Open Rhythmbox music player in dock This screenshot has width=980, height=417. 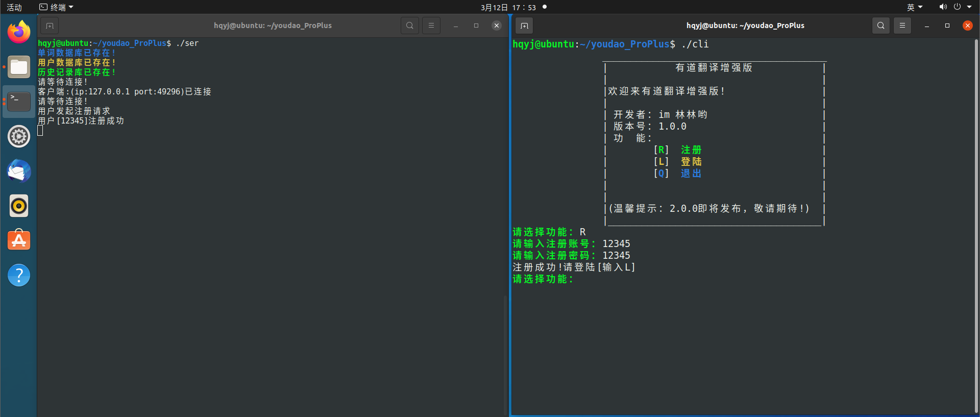click(x=19, y=206)
